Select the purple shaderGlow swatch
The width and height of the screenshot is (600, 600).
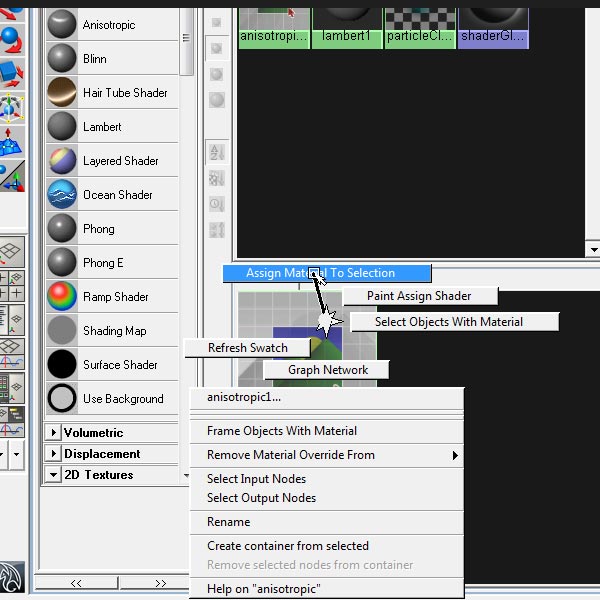pyautogui.click(x=493, y=29)
